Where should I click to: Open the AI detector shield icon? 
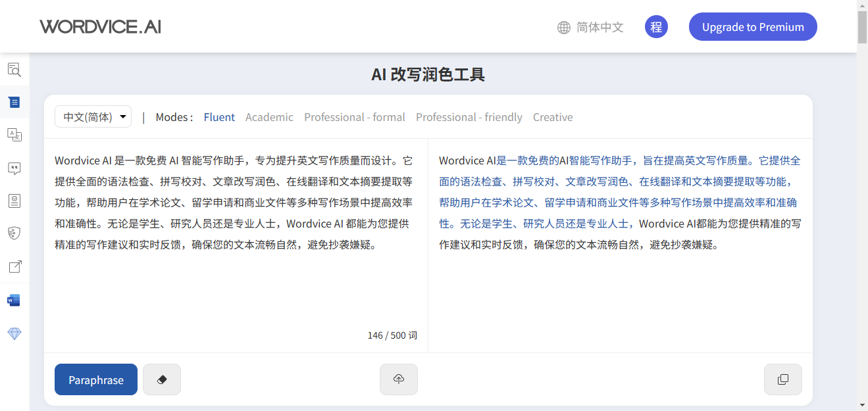14,233
